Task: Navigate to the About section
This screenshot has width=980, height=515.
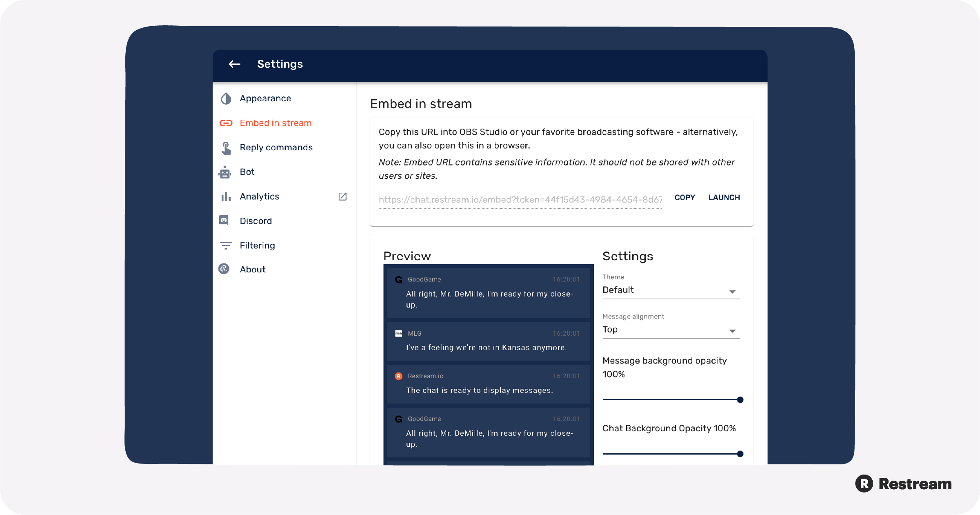Action: (x=252, y=269)
